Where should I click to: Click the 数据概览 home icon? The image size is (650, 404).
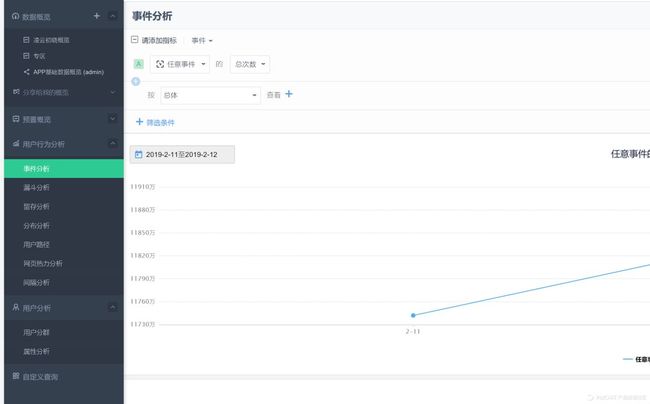point(16,16)
